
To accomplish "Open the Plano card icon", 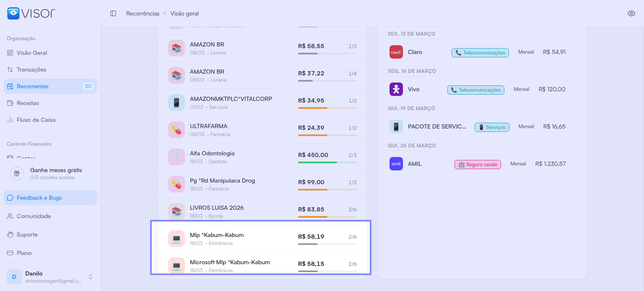I will tap(10, 253).
